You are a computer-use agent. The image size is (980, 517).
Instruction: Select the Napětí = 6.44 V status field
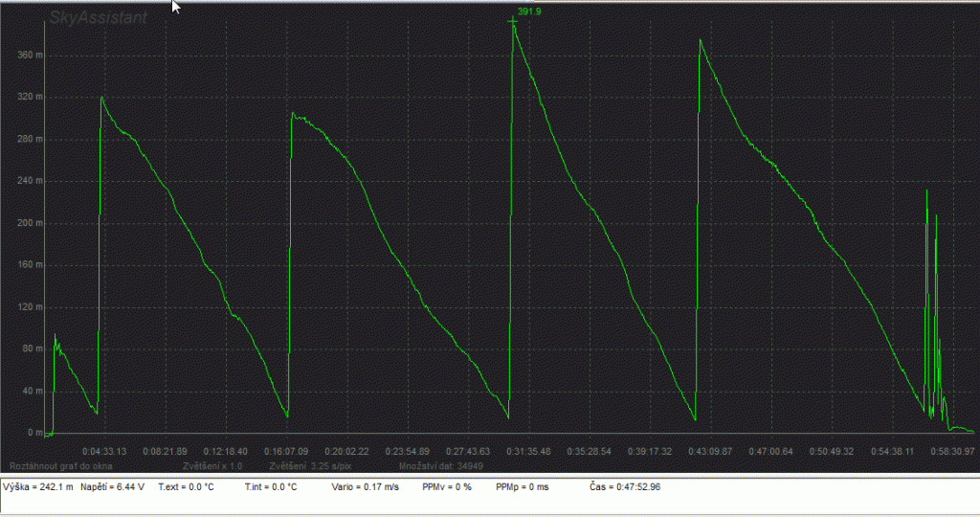(112, 487)
